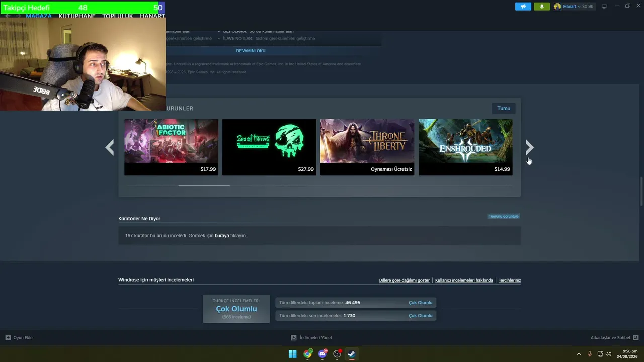Click DEVAMINI OKU to read more
The image size is (644, 362).
pyautogui.click(x=251, y=51)
